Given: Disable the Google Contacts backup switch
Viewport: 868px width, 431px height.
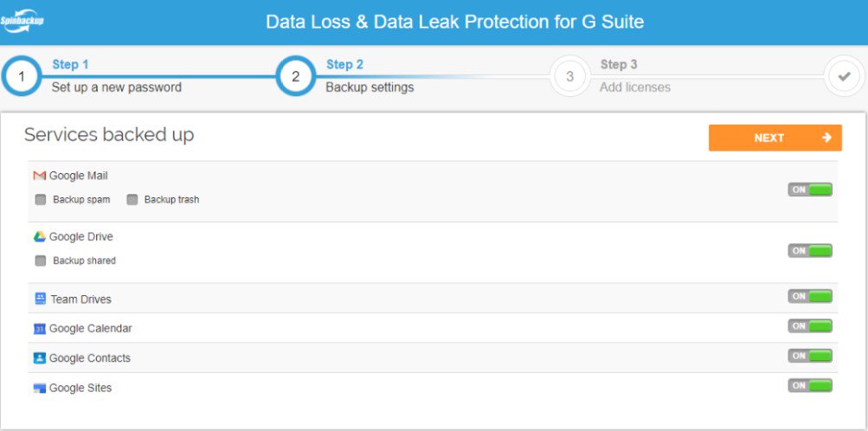Looking at the screenshot, I should pyautogui.click(x=810, y=356).
